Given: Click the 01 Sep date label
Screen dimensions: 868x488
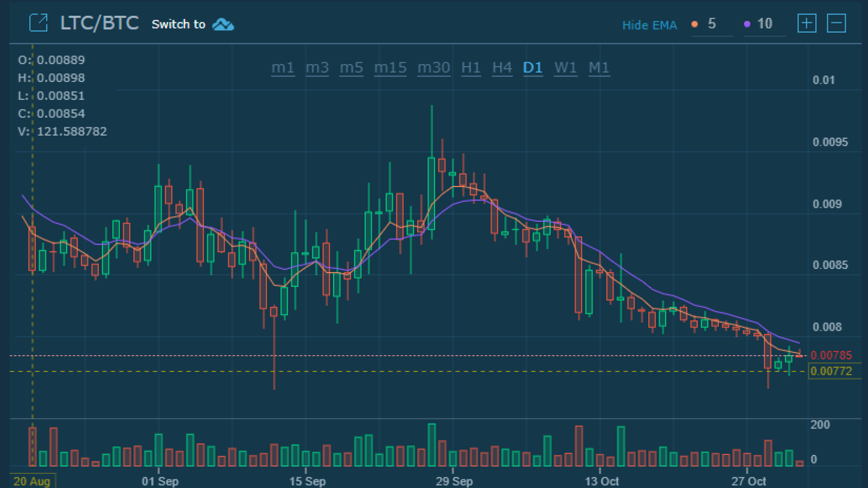Looking at the screenshot, I should 160,481.
